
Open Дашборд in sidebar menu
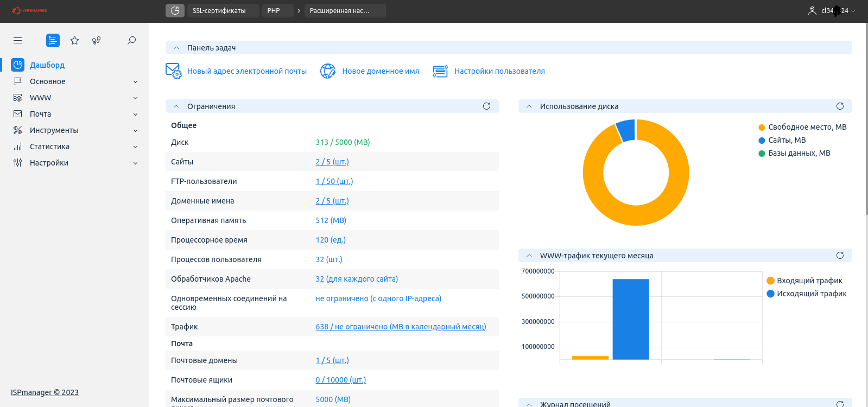pos(47,65)
